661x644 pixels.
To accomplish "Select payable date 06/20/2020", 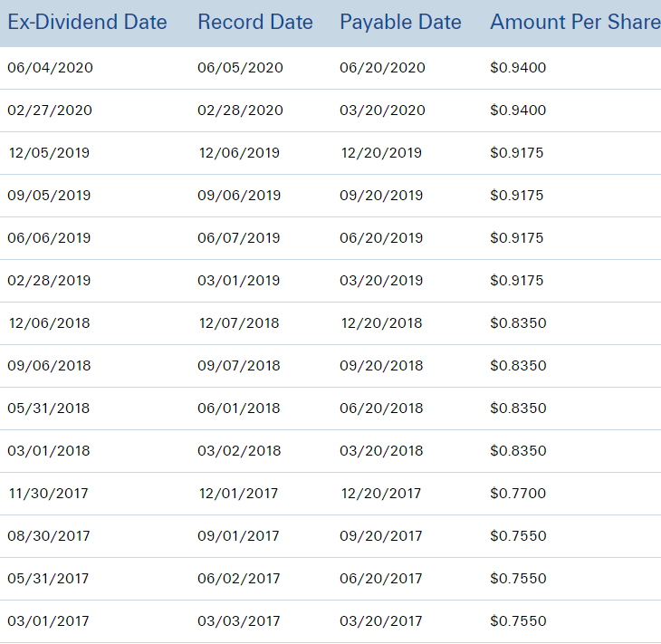I will point(382,68).
